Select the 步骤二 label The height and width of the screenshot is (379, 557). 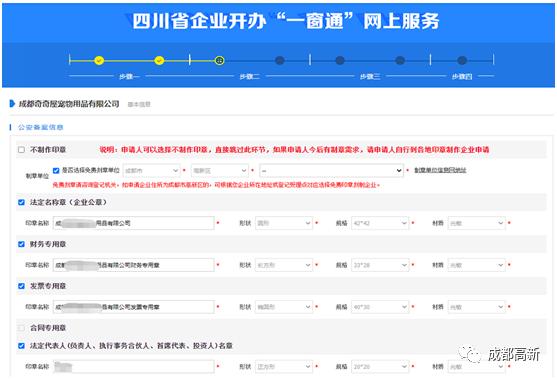249,76
